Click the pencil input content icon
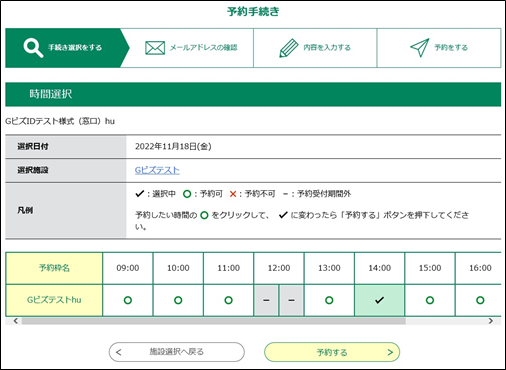Viewport: 506px width, 370px height. (x=289, y=48)
